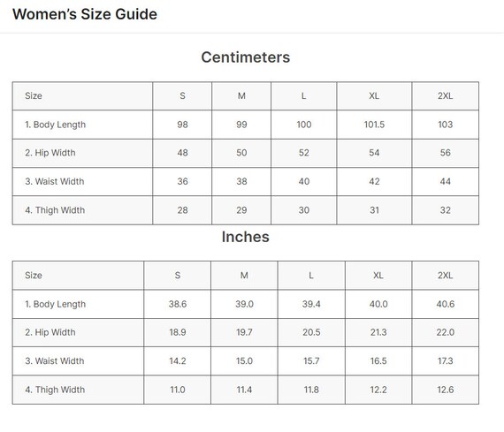504x432 pixels.
Task: Select the Inches section title
Action: pos(246,237)
